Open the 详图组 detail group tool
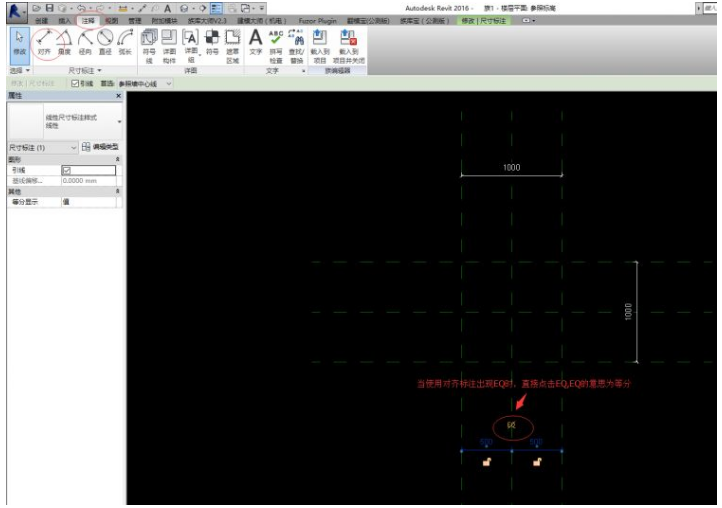Screen dimensions: 722x508 190,42
